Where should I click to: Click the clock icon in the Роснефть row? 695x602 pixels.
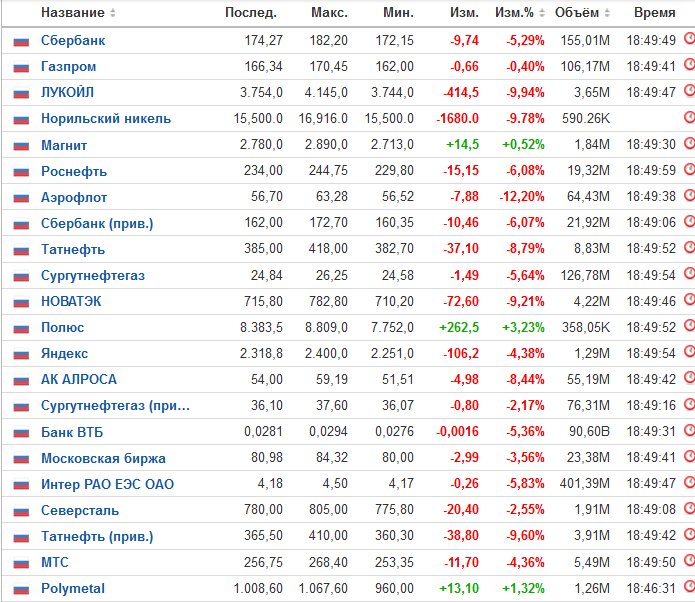pyautogui.click(x=689, y=169)
